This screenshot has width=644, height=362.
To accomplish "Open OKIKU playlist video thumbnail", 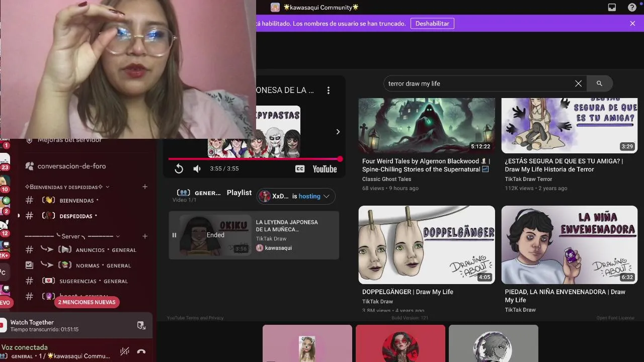I will click(x=215, y=235).
